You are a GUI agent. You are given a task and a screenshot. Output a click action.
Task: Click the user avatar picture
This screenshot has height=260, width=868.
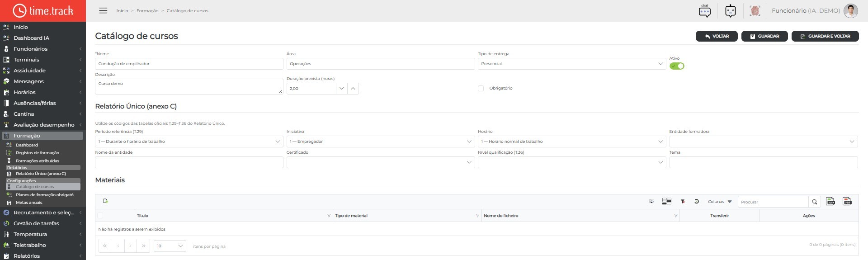pos(850,10)
